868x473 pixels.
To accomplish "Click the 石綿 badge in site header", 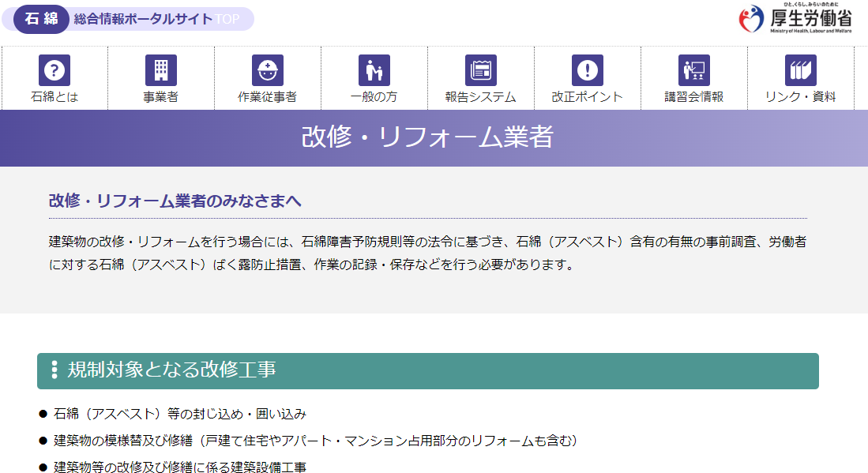I will [42, 19].
